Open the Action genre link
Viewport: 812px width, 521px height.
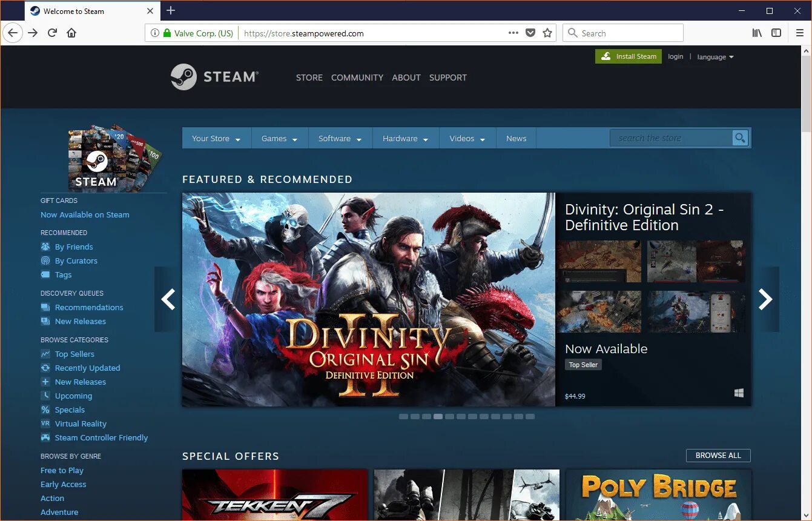coord(52,498)
